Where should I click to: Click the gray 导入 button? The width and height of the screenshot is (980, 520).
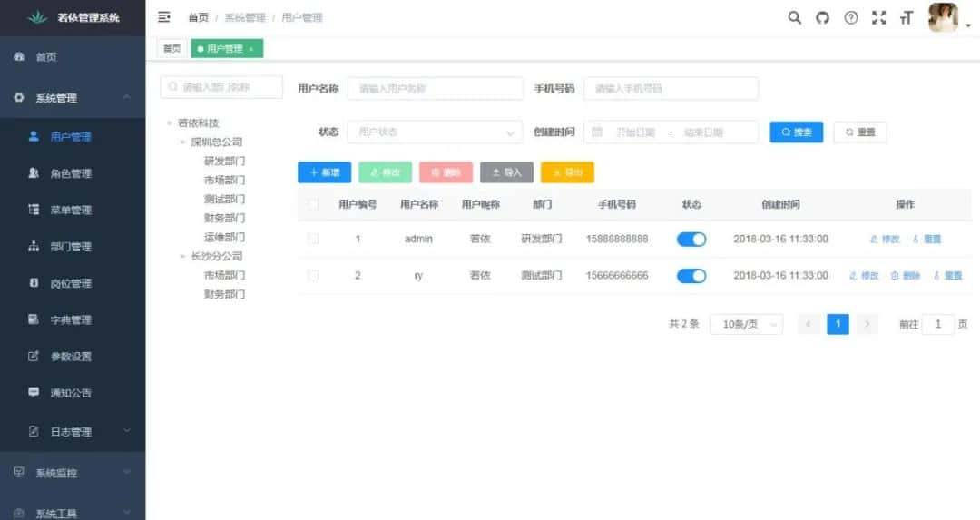pos(506,172)
